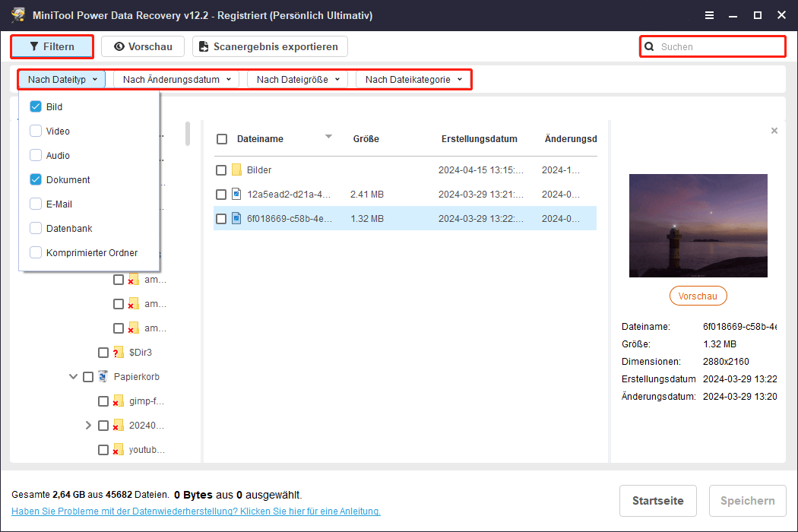This screenshot has height=532, width=798.
Task: Click the $Dir3 folder icon with question mark
Action: [x=118, y=353]
